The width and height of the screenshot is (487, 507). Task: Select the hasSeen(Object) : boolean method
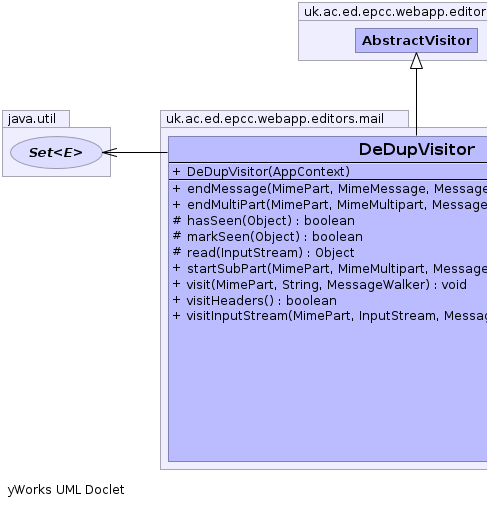pyautogui.click(x=271, y=221)
